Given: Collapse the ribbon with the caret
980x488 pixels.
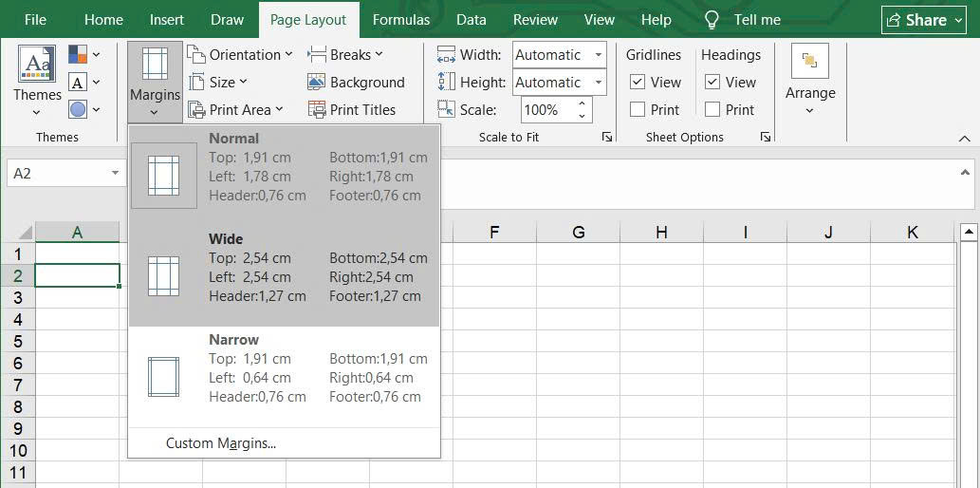Looking at the screenshot, I should [965, 139].
